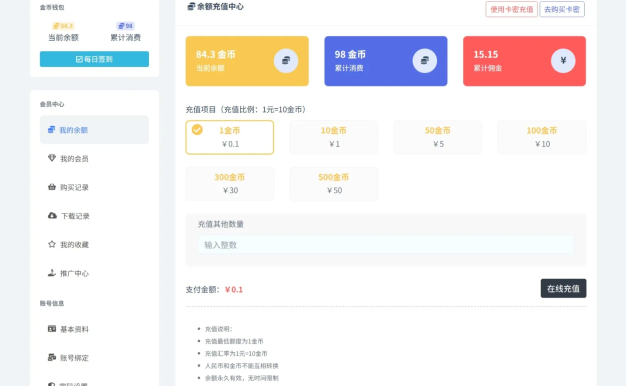Click the icon beside 账号绑定

(52, 357)
